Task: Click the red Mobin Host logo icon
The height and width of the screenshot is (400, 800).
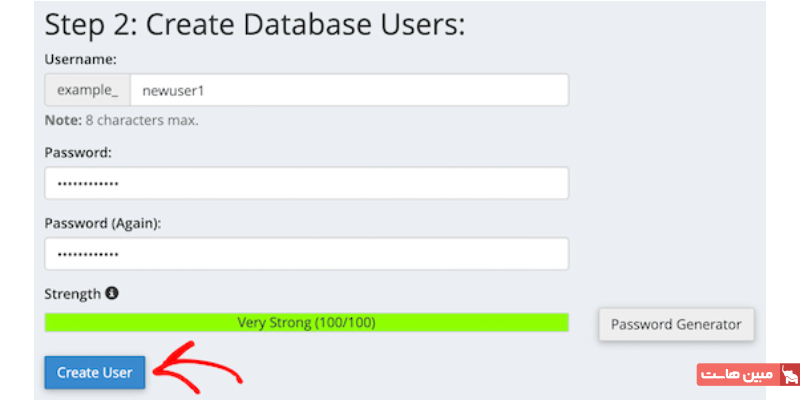Action: click(x=789, y=375)
